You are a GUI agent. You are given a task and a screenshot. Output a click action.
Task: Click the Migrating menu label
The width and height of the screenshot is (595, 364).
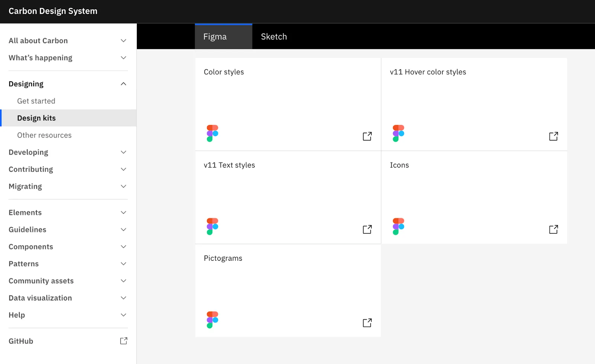point(25,186)
